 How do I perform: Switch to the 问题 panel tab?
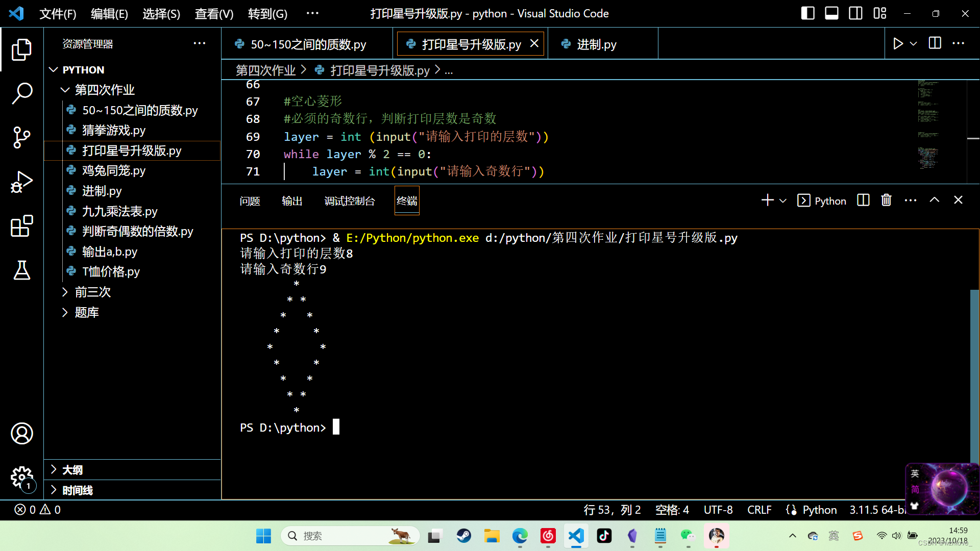pos(250,201)
